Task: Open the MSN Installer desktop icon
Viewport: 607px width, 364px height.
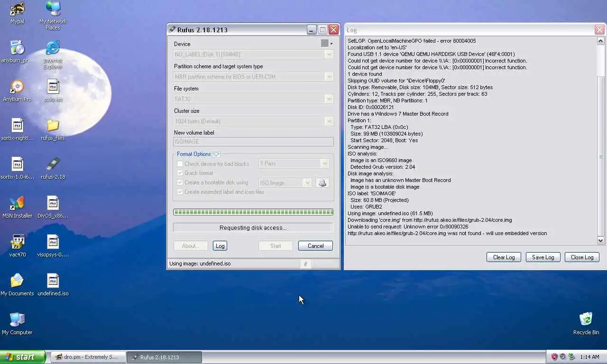Action: [x=17, y=203]
